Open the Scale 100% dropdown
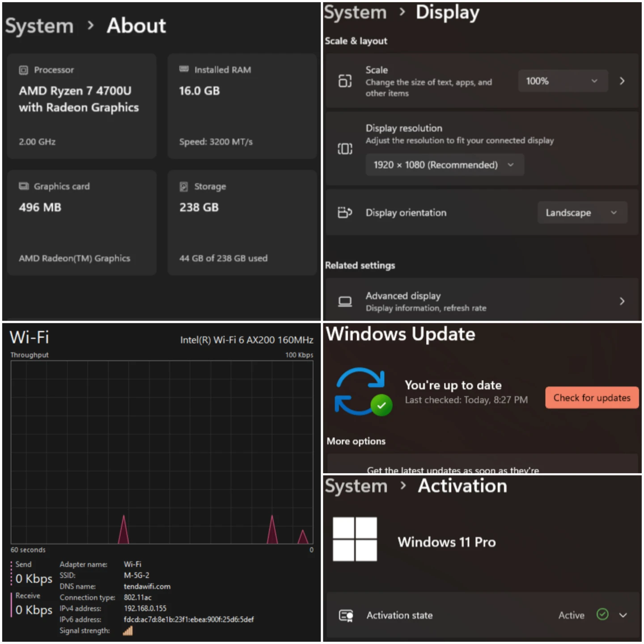644x644 pixels. (563, 81)
